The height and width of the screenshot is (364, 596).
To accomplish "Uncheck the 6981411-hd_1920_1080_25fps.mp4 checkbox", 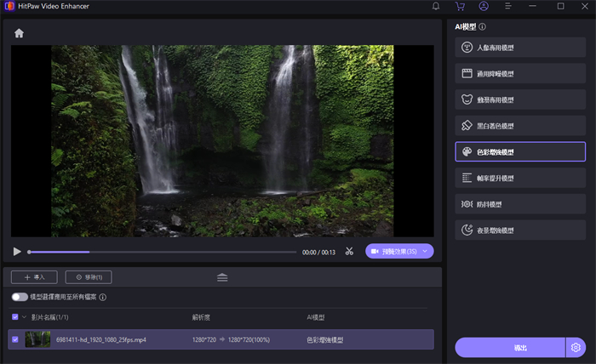I will point(14,339).
